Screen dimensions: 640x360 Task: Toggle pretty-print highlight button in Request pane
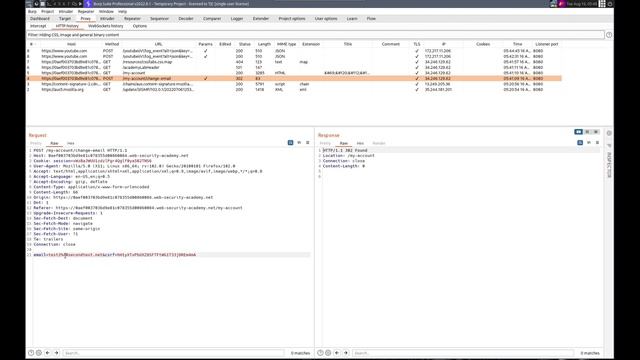pyautogui.click(x=290, y=143)
